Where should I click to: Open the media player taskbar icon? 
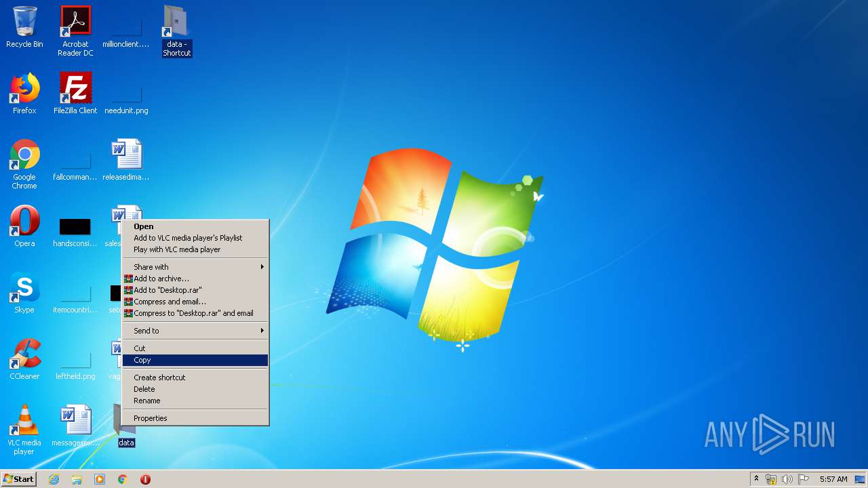pos(100,479)
